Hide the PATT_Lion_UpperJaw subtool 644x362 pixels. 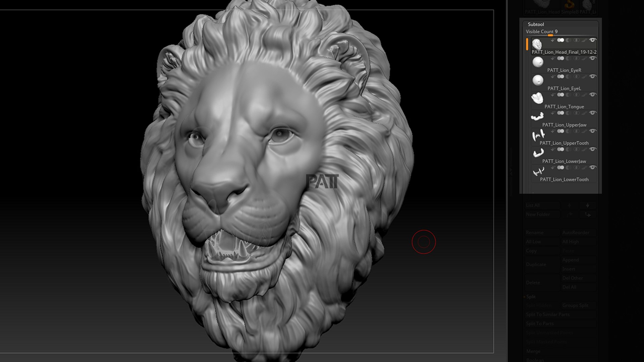pos(593,113)
